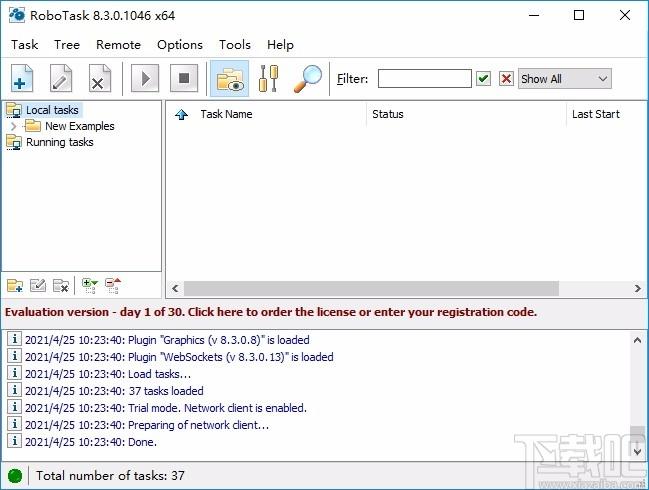Click the add folder icon below tree
This screenshot has height=490, width=649.
[15, 286]
